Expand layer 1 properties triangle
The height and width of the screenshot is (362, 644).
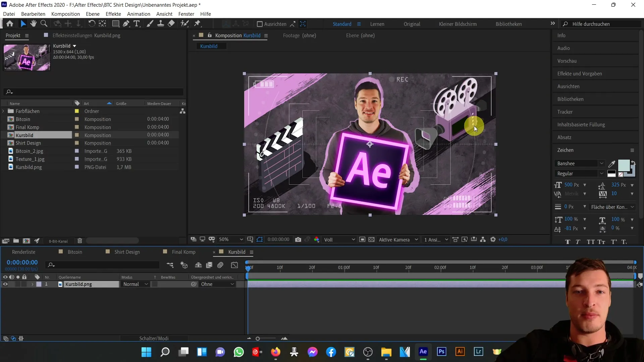pyautogui.click(x=32, y=284)
